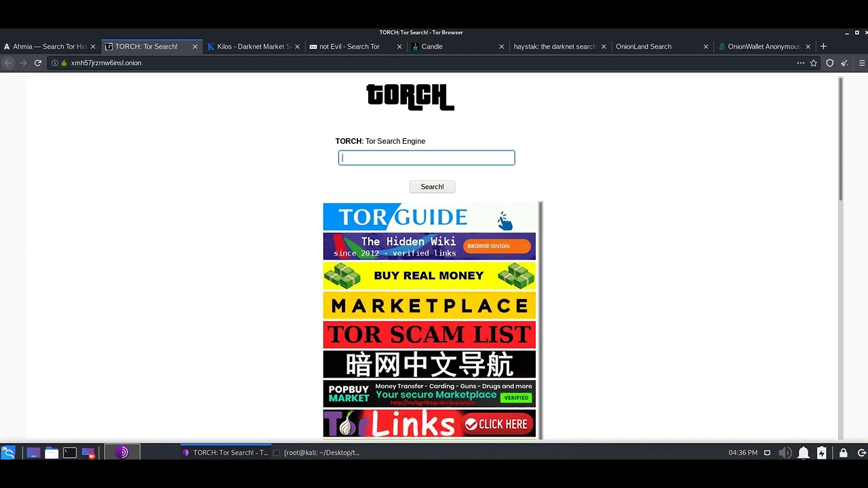Click the page vertical scrollbar

pos(841,139)
